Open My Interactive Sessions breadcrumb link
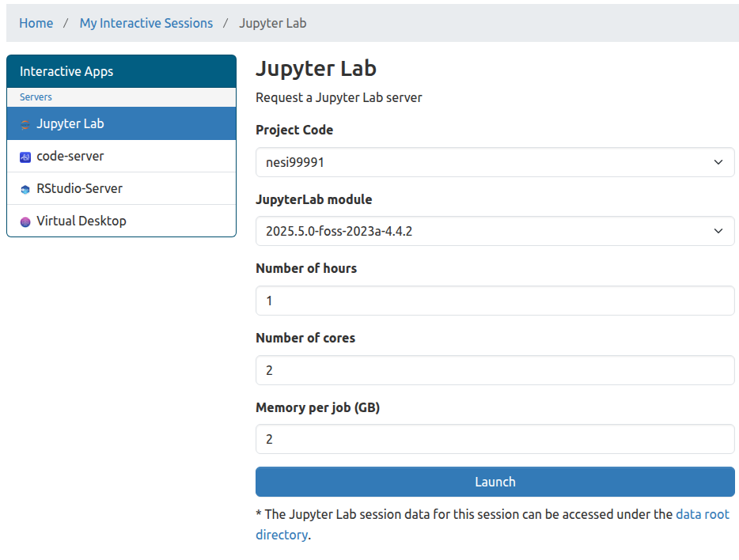This screenshot has width=739, height=560. pos(146,23)
